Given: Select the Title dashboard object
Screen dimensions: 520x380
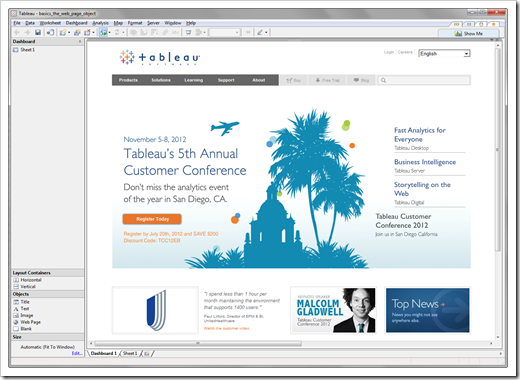Looking at the screenshot, I should pyautogui.click(x=21, y=302).
